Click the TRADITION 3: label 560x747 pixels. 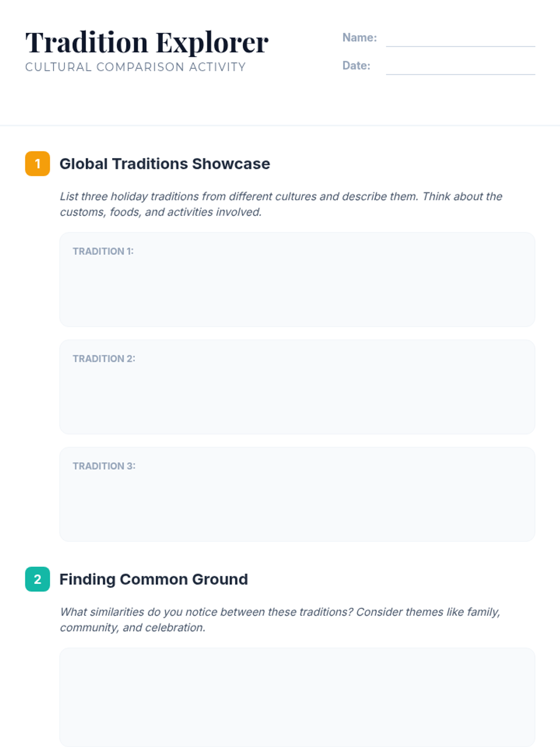point(104,466)
